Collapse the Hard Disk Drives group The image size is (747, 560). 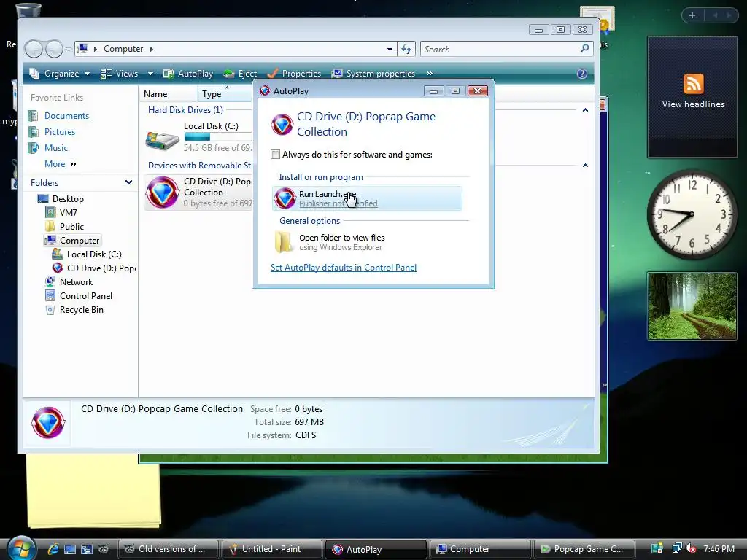click(x=586, y=110)
